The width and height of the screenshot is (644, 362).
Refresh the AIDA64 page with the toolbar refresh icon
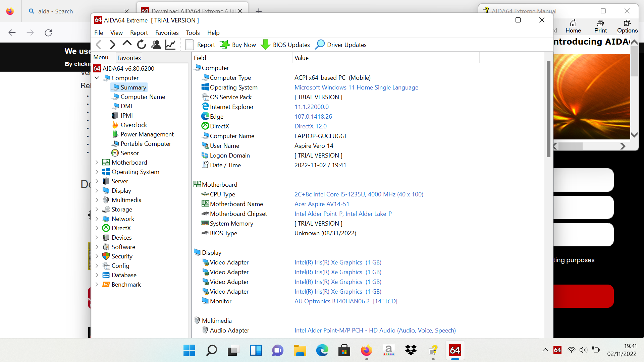click(x=142, y=45)
